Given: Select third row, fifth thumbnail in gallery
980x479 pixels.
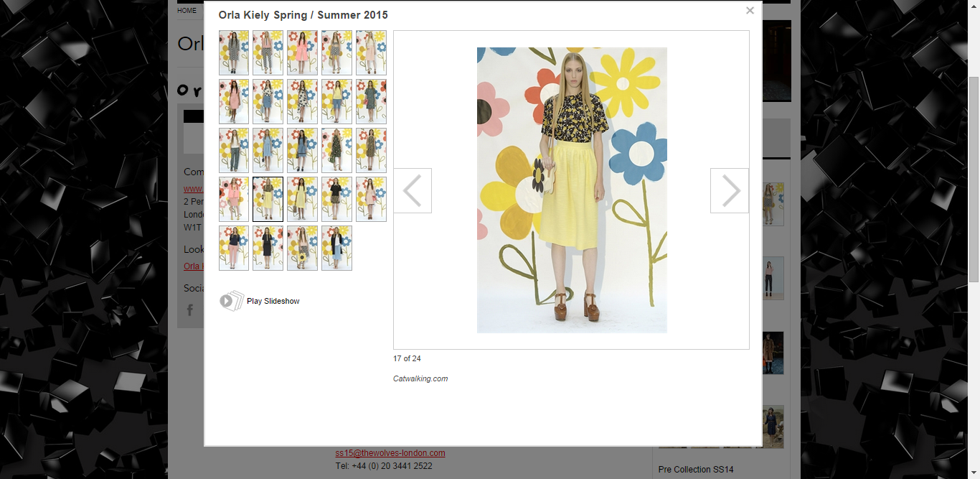Looking at the screenshot, I should 371,150.
